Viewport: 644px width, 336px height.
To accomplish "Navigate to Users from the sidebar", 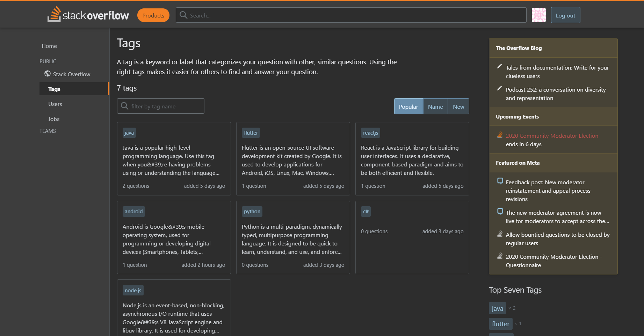I will pyautogui.click(x=55, y=104).
